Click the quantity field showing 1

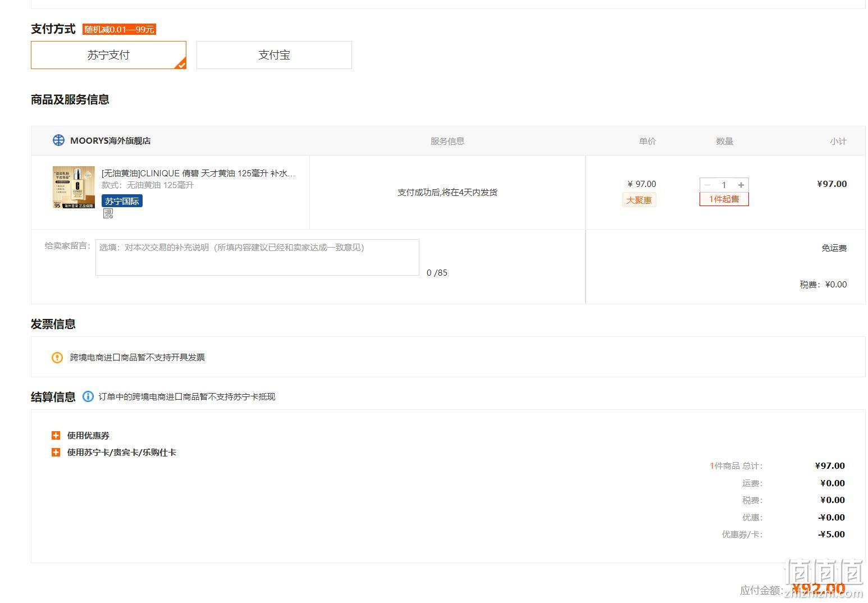click(x=724, y=185)
